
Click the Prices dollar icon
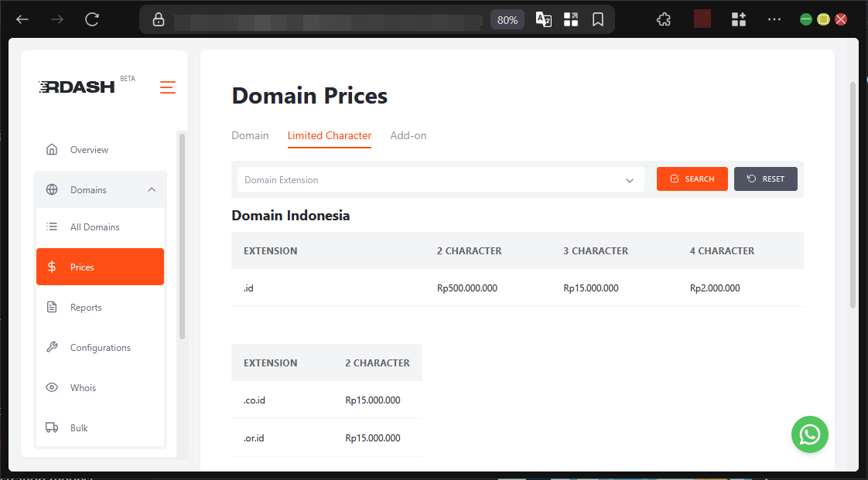51,267
